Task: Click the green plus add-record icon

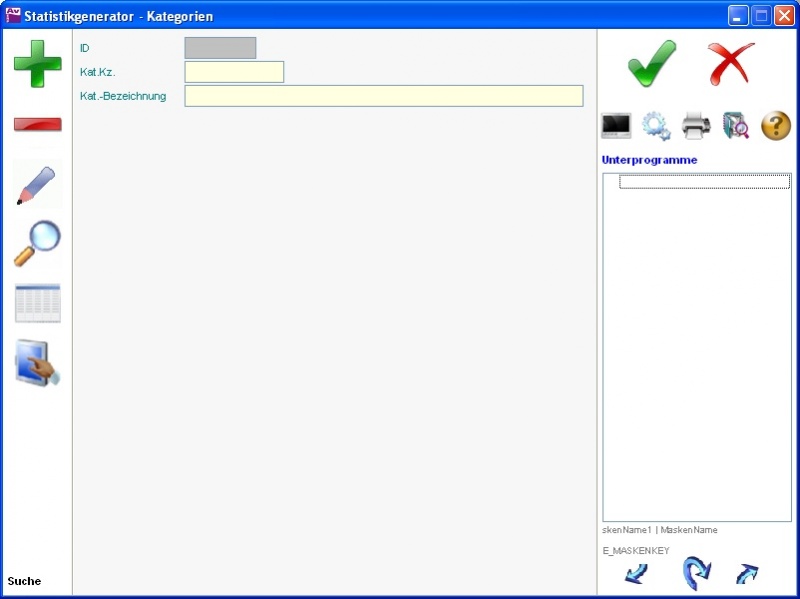Action: coord(37,64)
